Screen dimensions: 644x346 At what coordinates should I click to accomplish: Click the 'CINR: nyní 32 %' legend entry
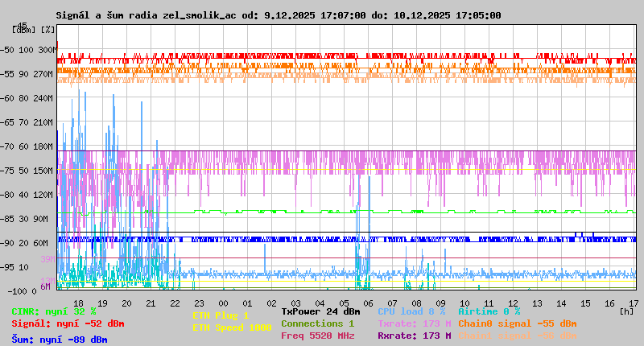pyautogui.click(x=54, y=311)
